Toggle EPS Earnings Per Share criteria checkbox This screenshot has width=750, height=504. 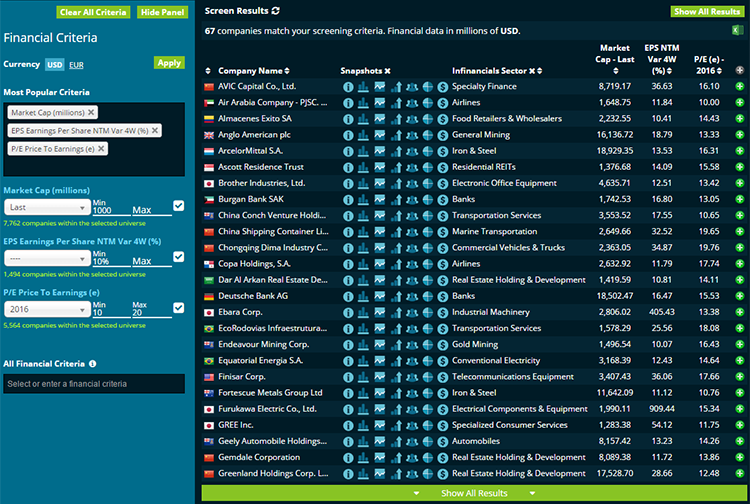click(x=178, y=257)
